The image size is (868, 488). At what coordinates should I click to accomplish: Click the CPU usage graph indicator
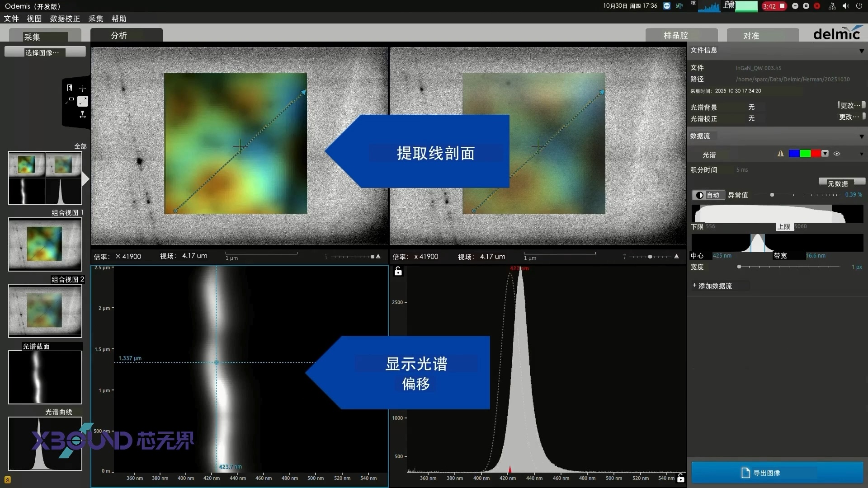click(709, 6)
